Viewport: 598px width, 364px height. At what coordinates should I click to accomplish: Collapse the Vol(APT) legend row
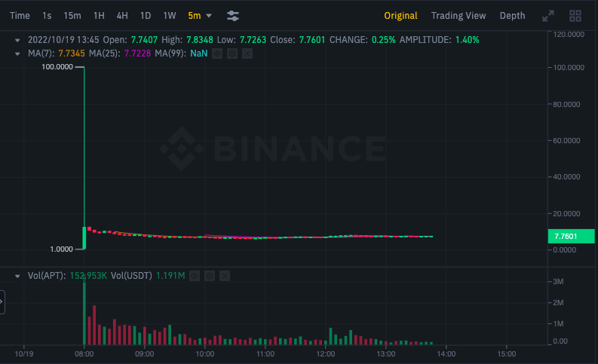point(18,276)
